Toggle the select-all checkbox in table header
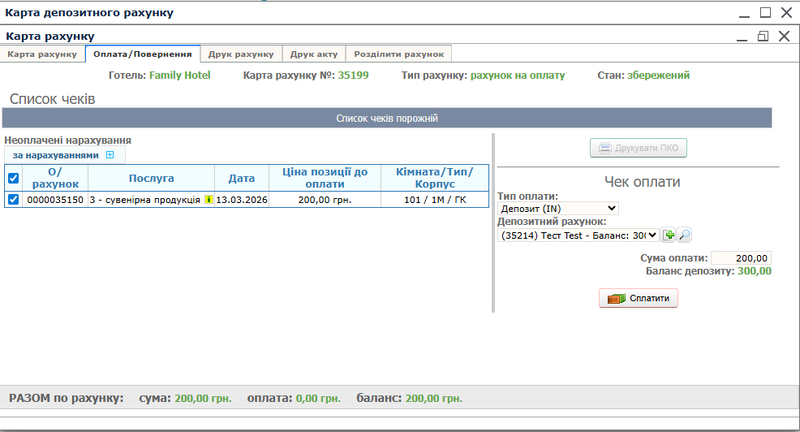800x432 pixels. [x=13, y=178]
